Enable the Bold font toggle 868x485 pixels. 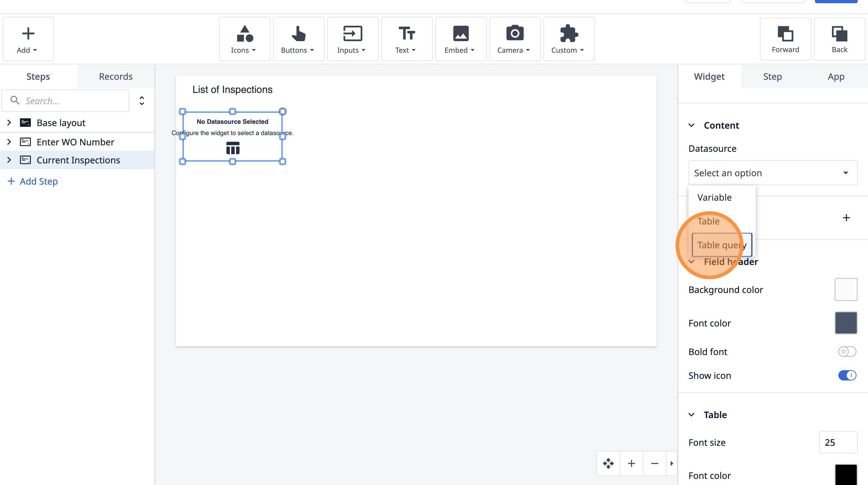point(847,352)
